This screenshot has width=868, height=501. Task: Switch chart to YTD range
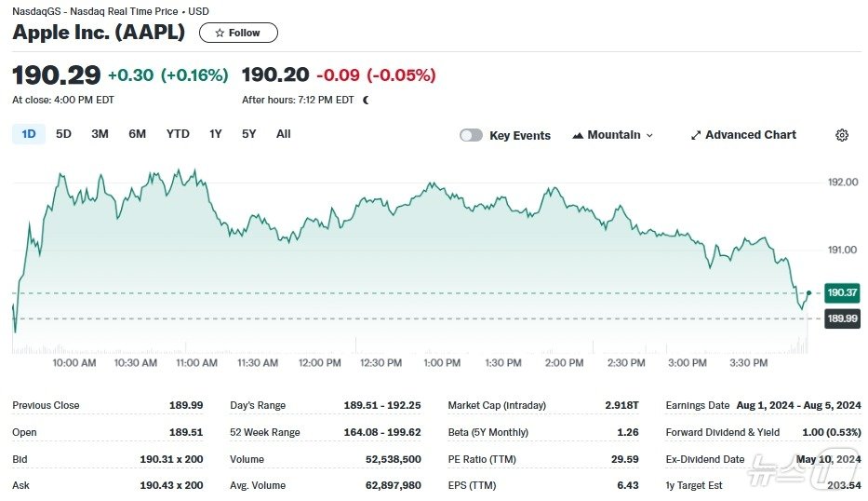178,134
